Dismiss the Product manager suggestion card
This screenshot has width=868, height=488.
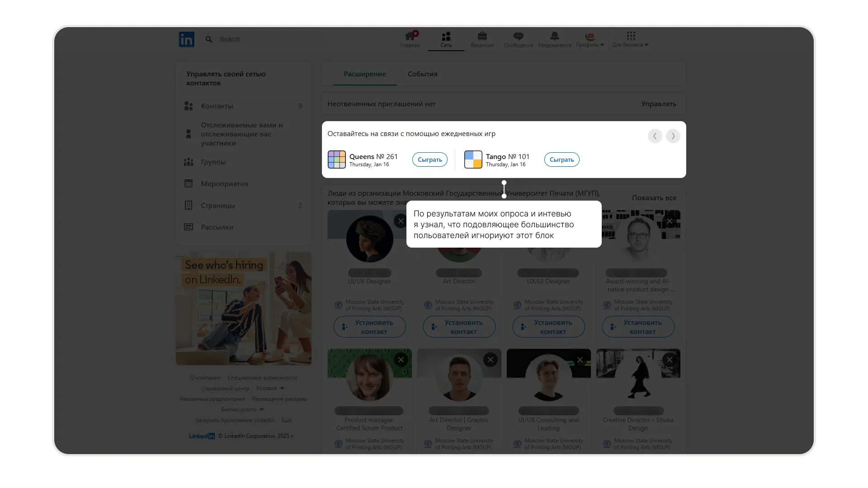tap(401, 360)
